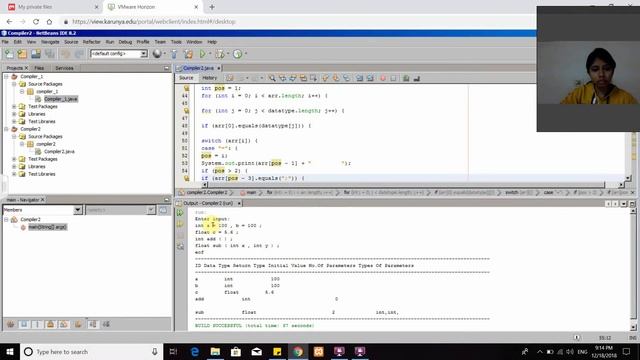This screenshot has height=360, width=640.
Task: Toggle Sort by Name in Navigator
Action: coord(93,324)
